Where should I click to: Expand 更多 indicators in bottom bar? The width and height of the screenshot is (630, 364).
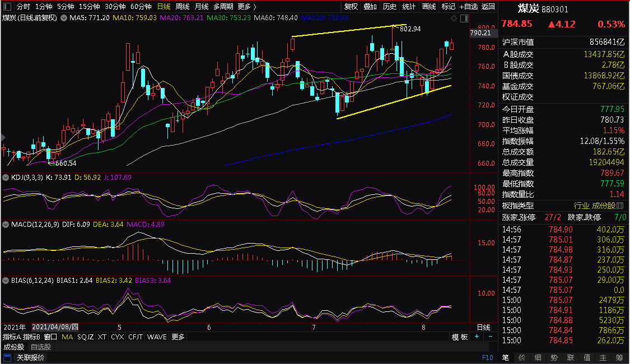click(x=178, y=337)
